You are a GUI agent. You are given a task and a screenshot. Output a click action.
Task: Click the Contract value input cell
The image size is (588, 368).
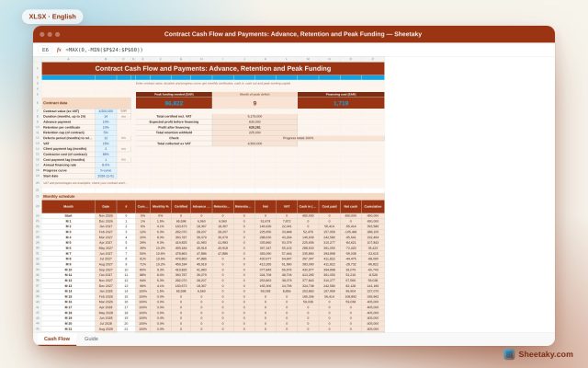click(x=106, y=111)
